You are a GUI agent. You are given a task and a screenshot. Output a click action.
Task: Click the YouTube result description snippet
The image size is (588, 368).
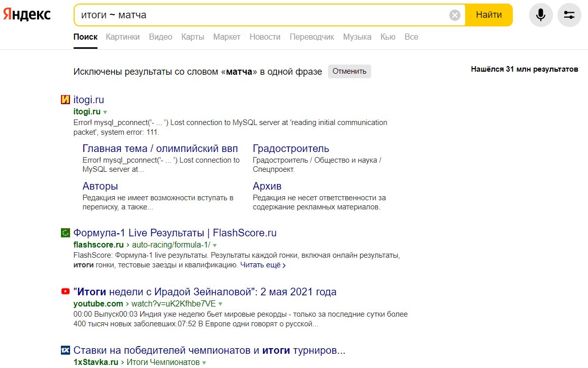click(240, 319)
